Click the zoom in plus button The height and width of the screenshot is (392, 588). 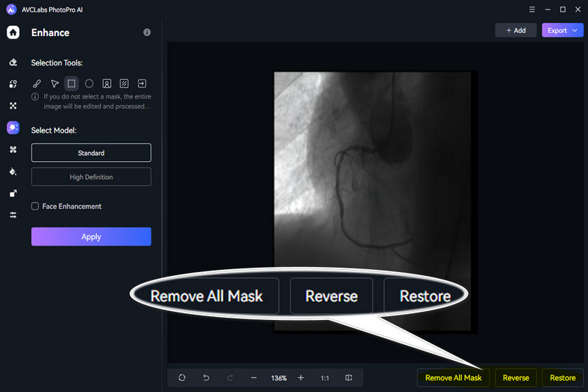[301, 378]
